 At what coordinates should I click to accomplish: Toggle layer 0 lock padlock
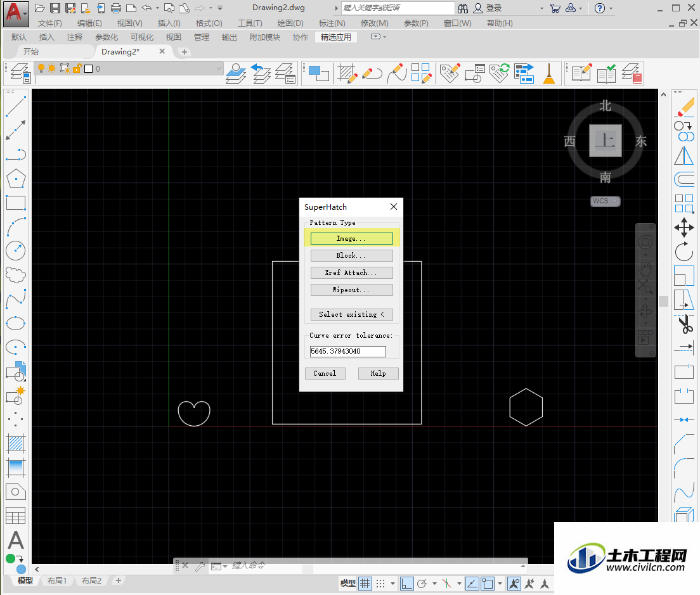point(77,68)
